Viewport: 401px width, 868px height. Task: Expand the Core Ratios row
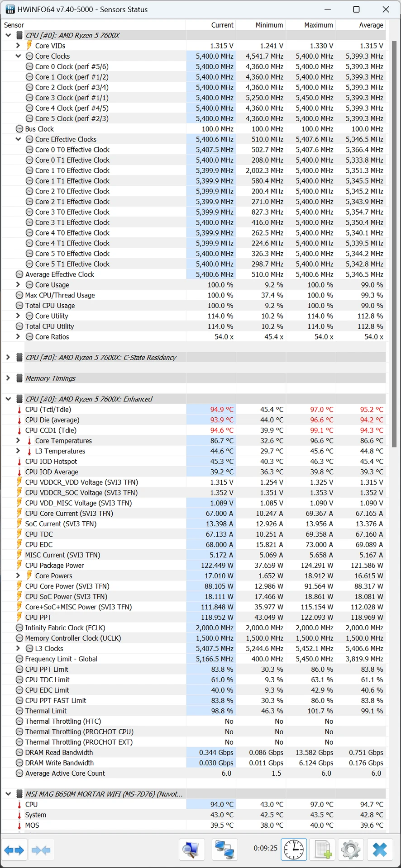pos(18,337)
